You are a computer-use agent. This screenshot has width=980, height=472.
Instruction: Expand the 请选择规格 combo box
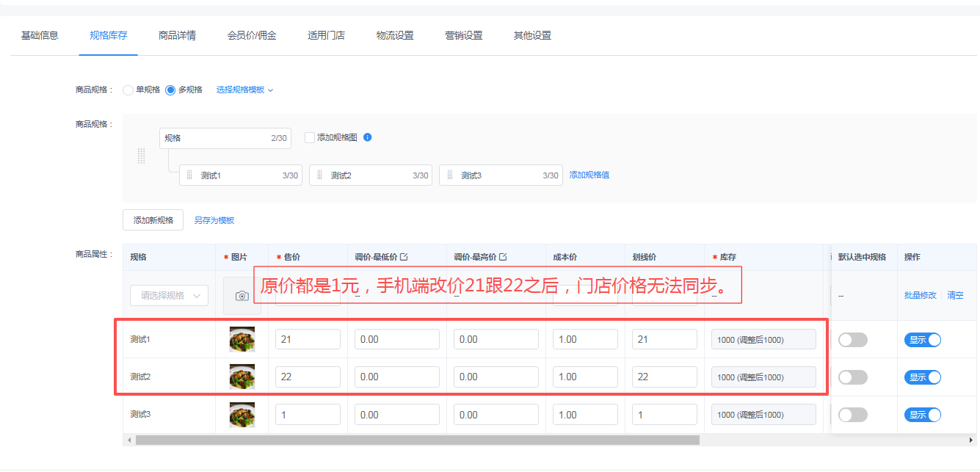pyautogui.click(x=169, y=296)
